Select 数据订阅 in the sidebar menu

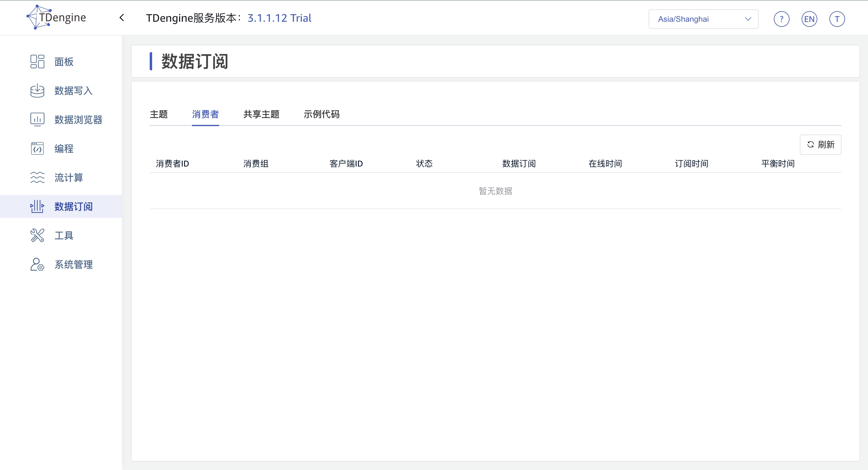pos(73,207)
